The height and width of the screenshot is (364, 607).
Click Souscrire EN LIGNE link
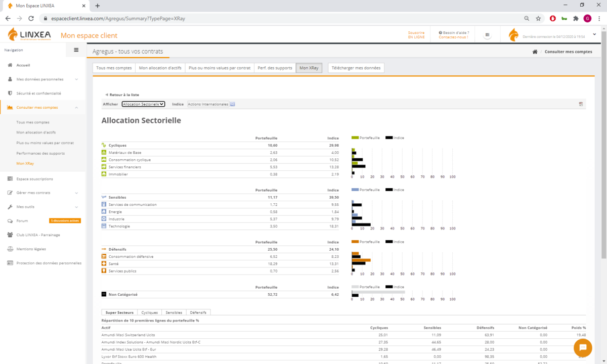[x=416, y=35]
